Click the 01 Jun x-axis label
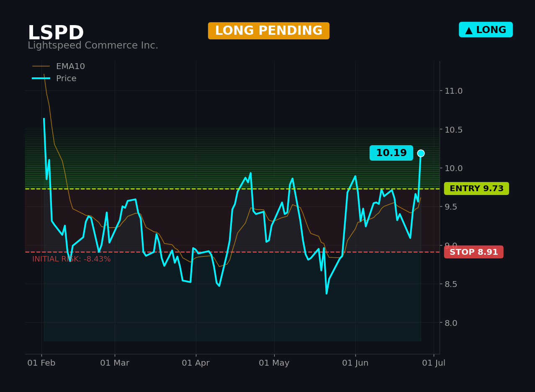535x392 pixels. (355, 363)
